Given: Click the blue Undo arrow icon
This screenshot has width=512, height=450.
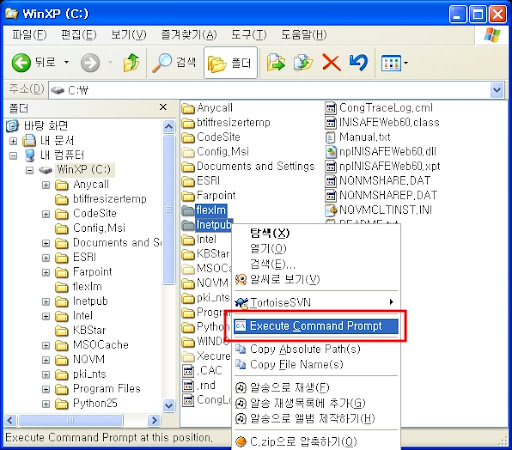Looking at the screenshot, I should point(358,62).
